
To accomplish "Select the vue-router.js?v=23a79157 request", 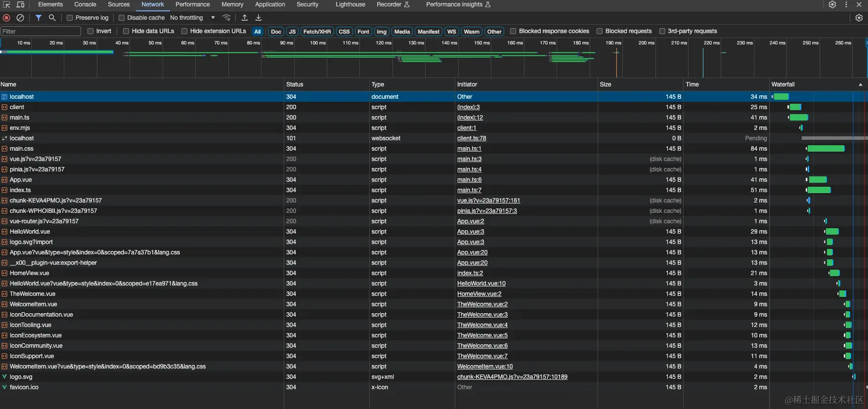I will 434,221.
